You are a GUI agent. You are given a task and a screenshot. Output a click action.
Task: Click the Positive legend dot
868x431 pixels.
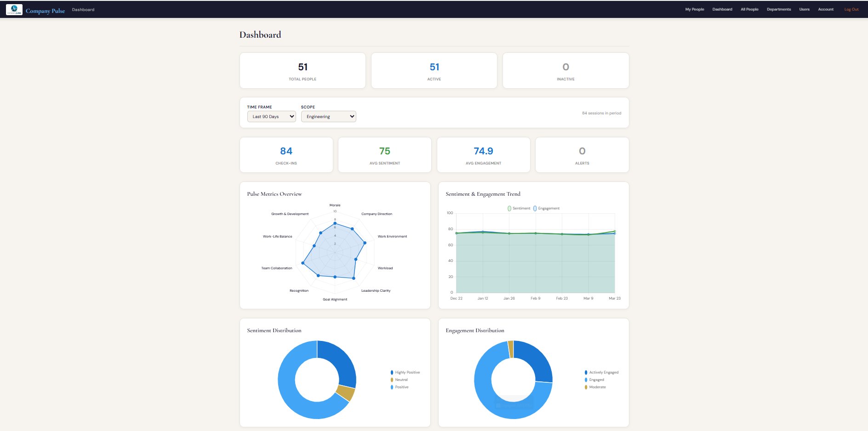click(392, 387)
